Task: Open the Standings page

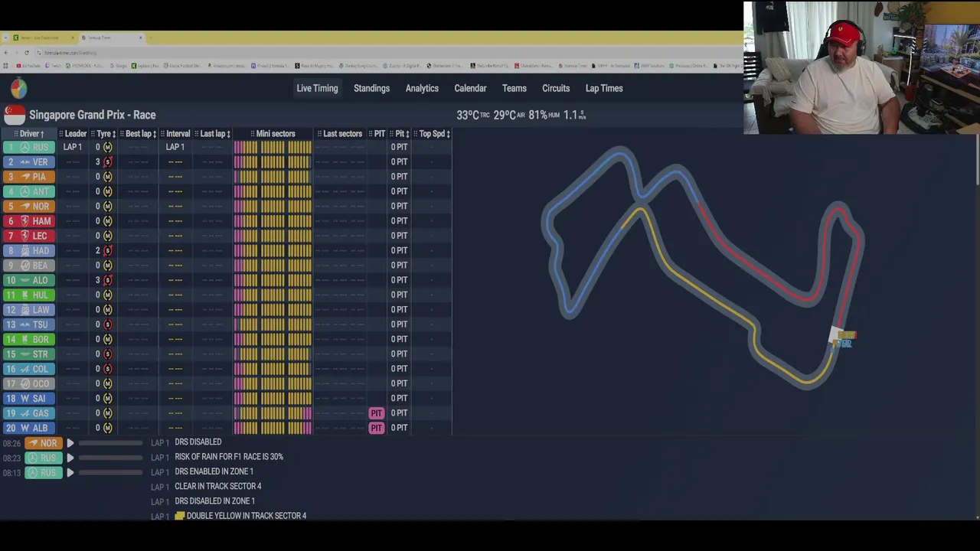Action: [371, 88]
